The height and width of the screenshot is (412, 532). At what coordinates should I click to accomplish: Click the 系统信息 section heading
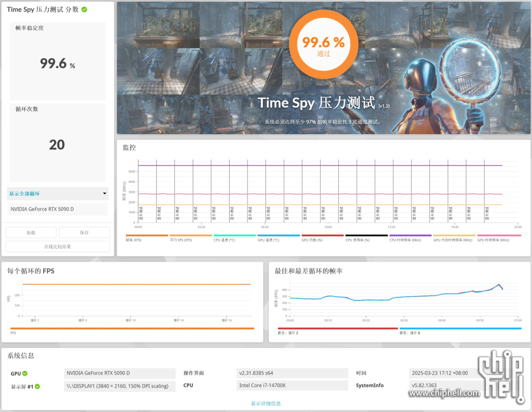point(21,356)
